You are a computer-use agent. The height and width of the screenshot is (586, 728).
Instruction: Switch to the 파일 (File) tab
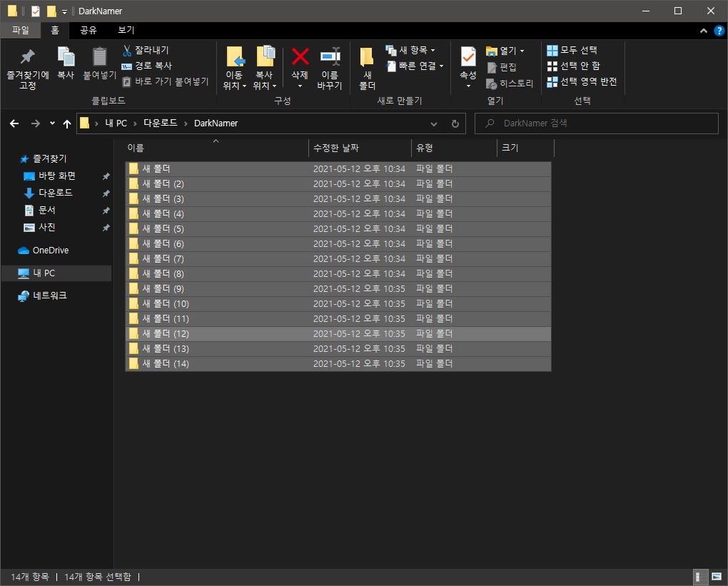(x=21, y=30)
